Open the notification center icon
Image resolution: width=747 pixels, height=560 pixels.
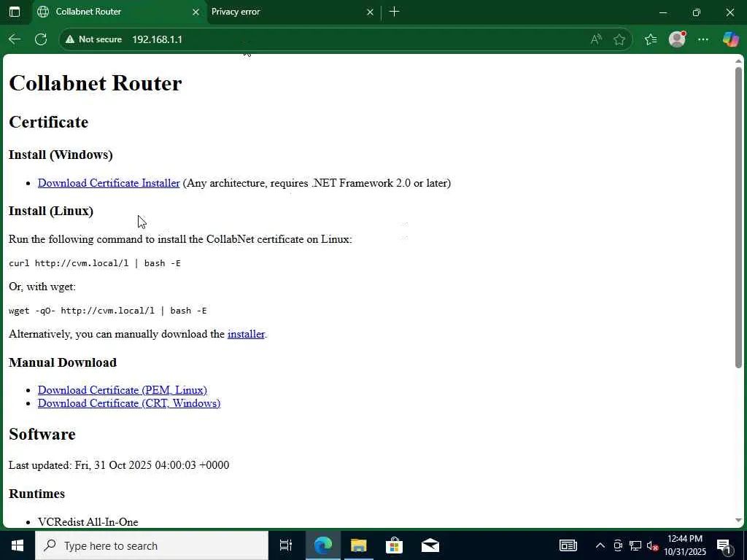tap(724, 545)
